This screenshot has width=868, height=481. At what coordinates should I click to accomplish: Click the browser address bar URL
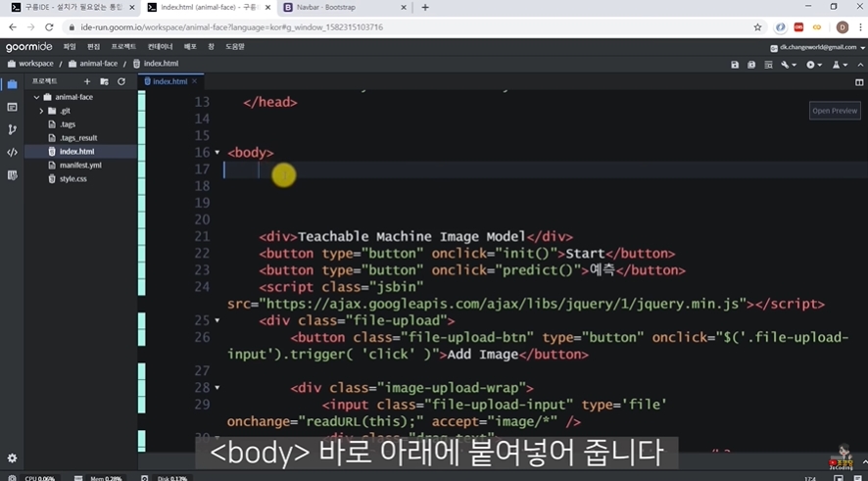click(x=231, y=27)
